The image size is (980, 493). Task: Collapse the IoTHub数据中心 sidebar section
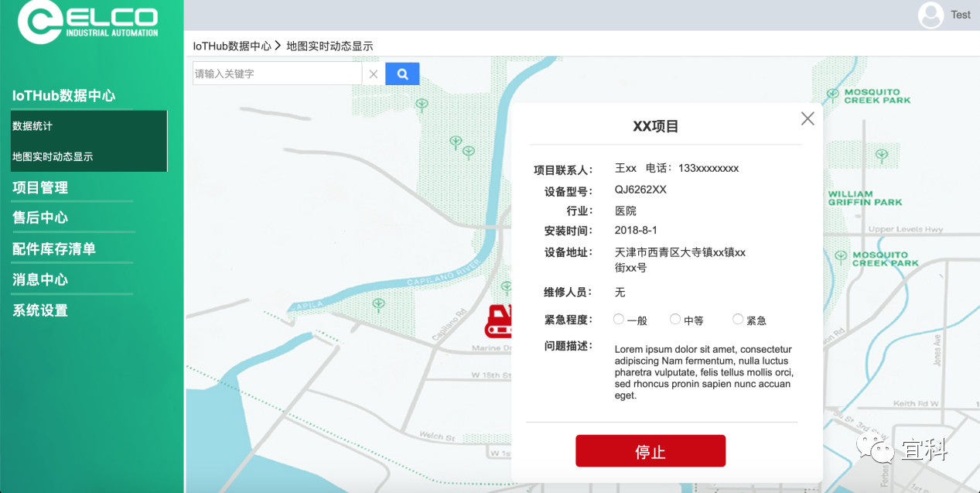63,96
